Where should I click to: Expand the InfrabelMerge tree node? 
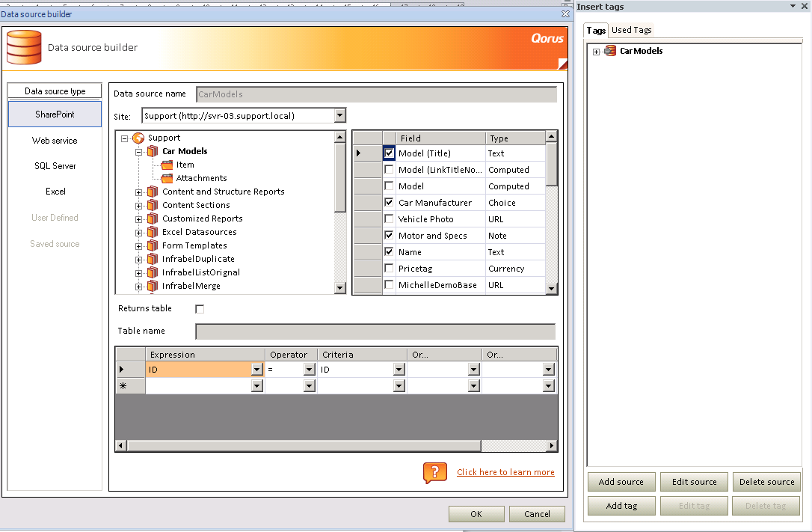[x=139, y=287]
